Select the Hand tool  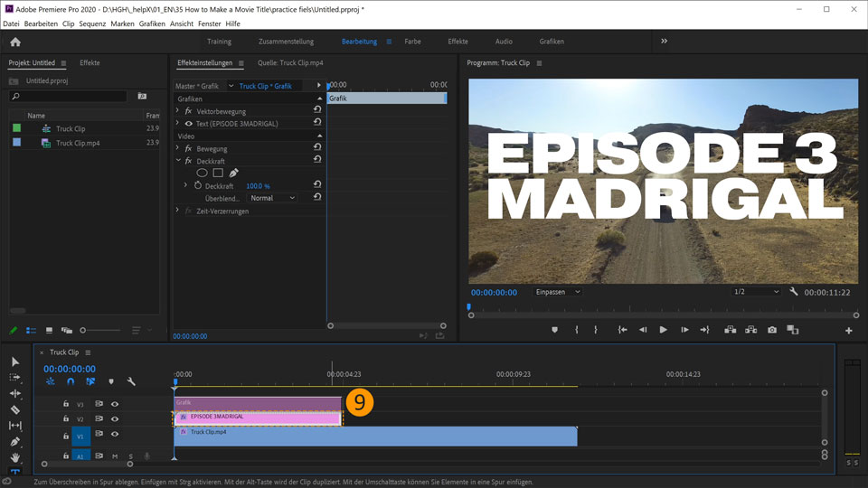[x=15, y=457]
